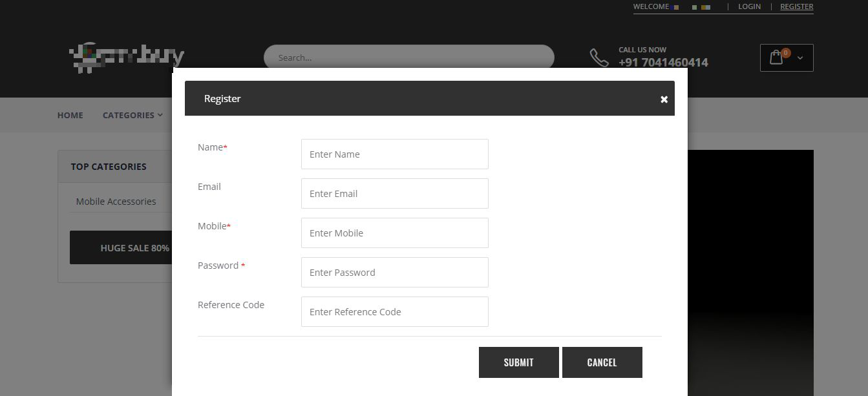Image resolution: width=868 pixels, height=396 pixels.
Task: Open the Huge Sale 80% banner
Action: point(121,248)
